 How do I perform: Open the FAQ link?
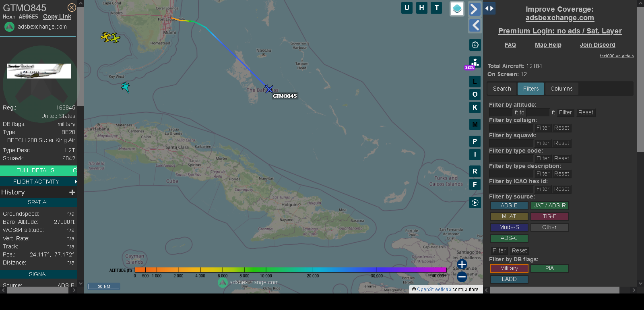click(x=510, y=45)
